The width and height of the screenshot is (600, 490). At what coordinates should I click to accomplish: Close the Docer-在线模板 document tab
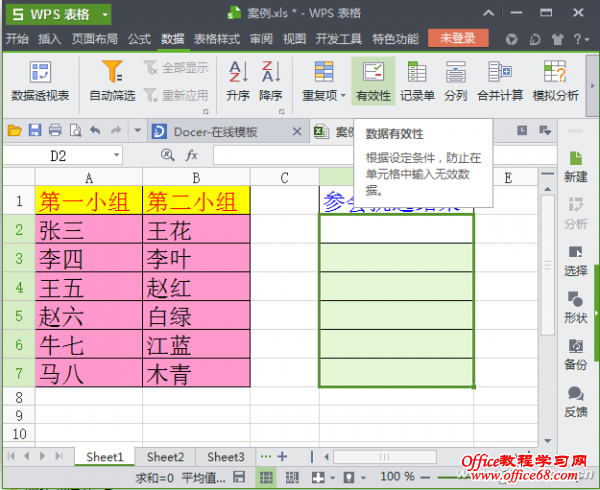click(295, 131)
